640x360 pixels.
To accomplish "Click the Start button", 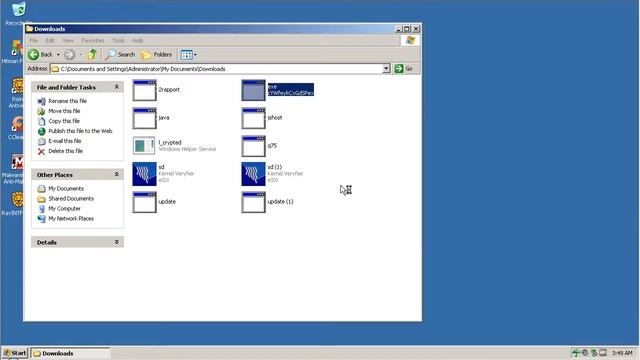I will pos(14,353).
